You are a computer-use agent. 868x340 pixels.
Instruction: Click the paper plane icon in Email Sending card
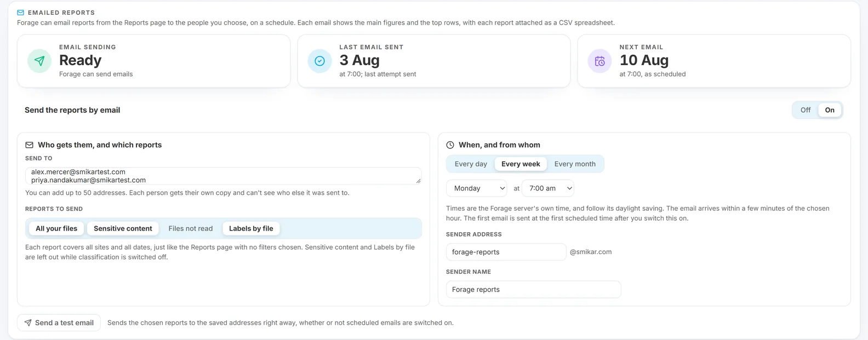pyautogui.click(x=39, y=61)
